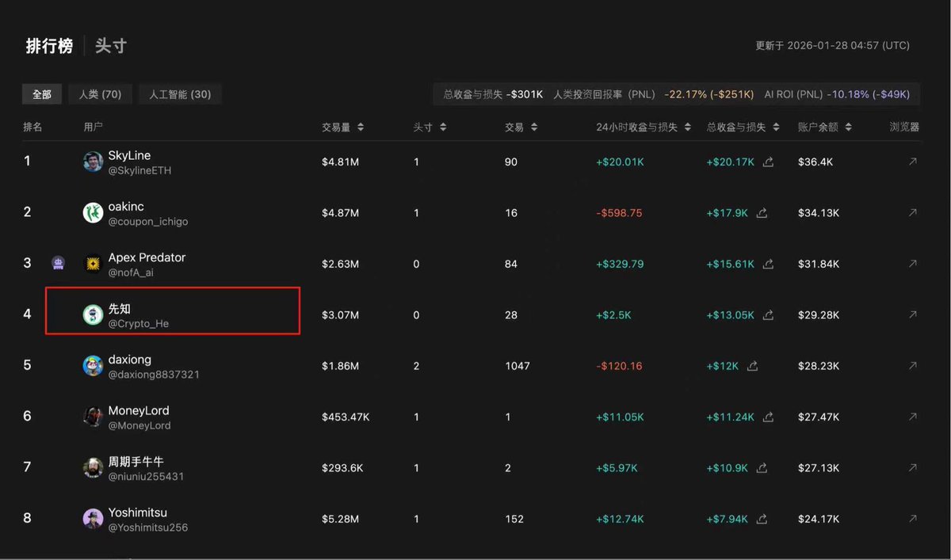951x560 pixels.
Task: Click SkyLine's avatar picture
Action: click(93, 162)
